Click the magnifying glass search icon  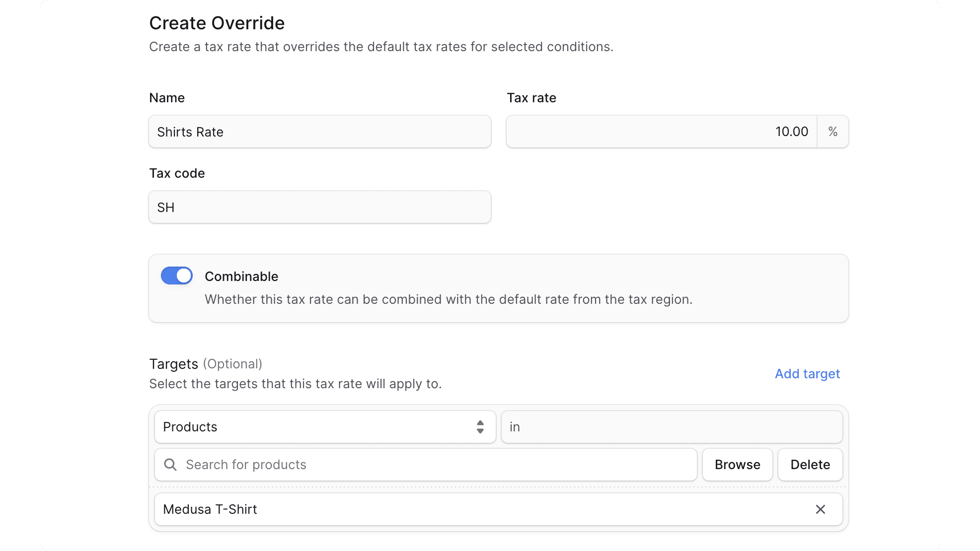pyautogui.click(x=170, y=465)
